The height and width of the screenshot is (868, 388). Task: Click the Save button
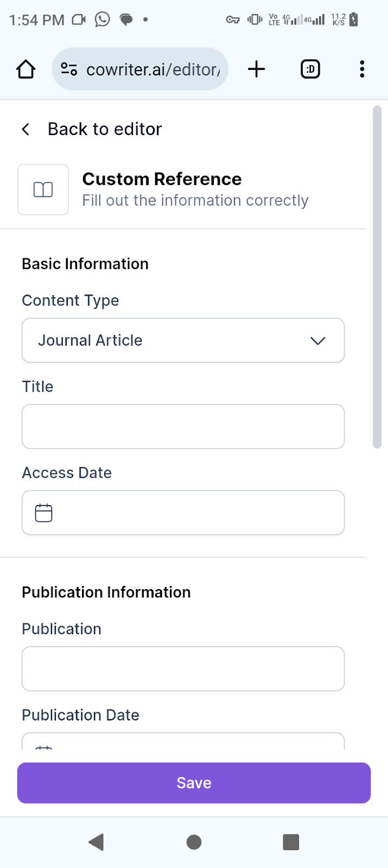click(x=194, y=783)
